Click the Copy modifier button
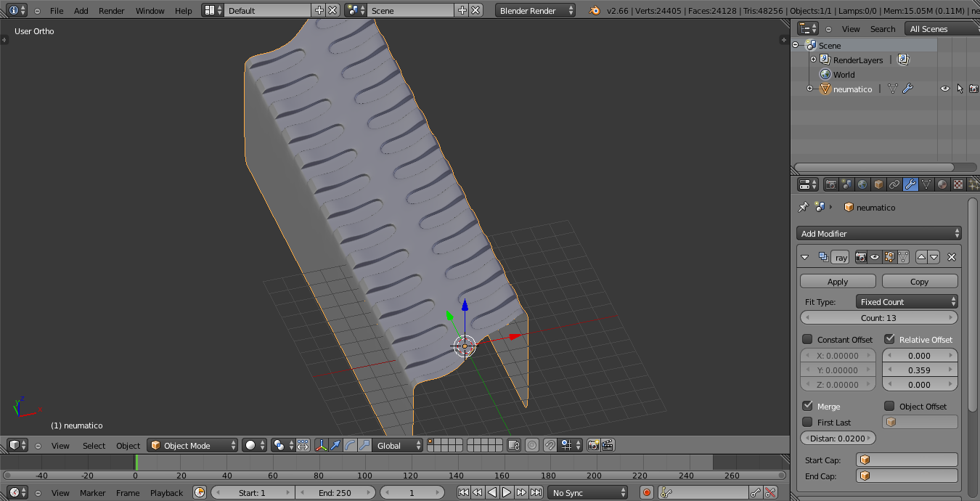This screenshot has height=501, width=980. pos(920,281)
